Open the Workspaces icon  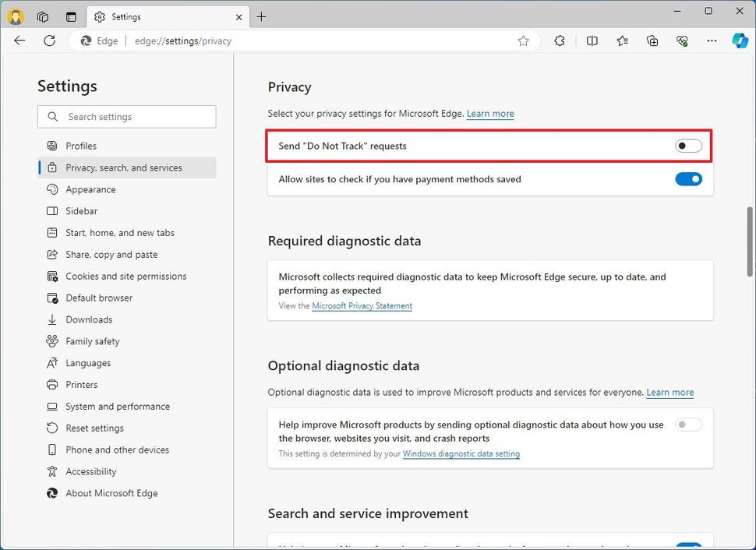pos(43,16)
